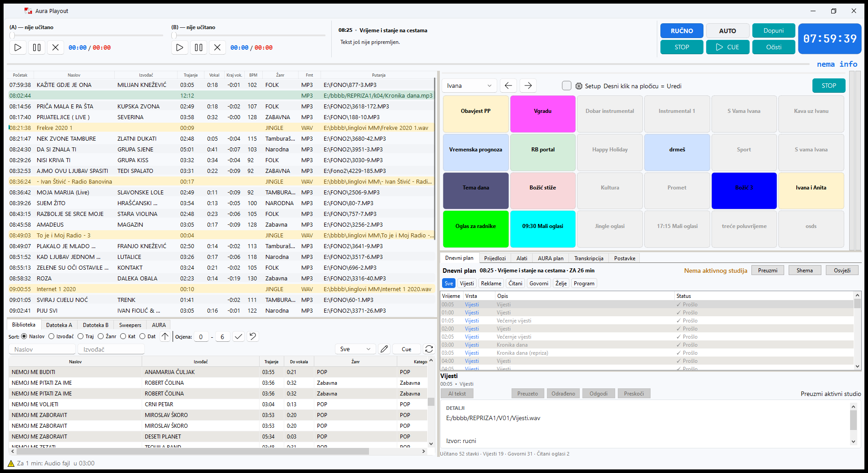Select Dat sort radio button

(x=142, y=336)
